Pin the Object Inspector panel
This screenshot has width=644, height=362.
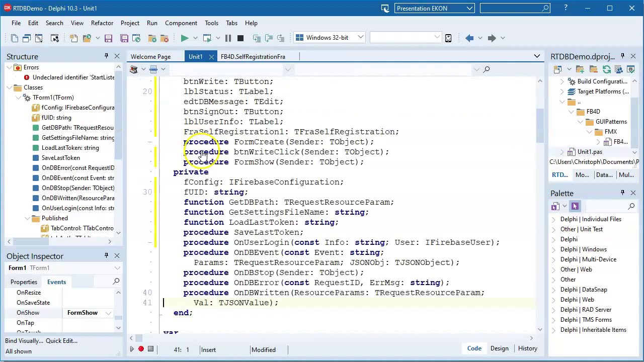point(106,256)
